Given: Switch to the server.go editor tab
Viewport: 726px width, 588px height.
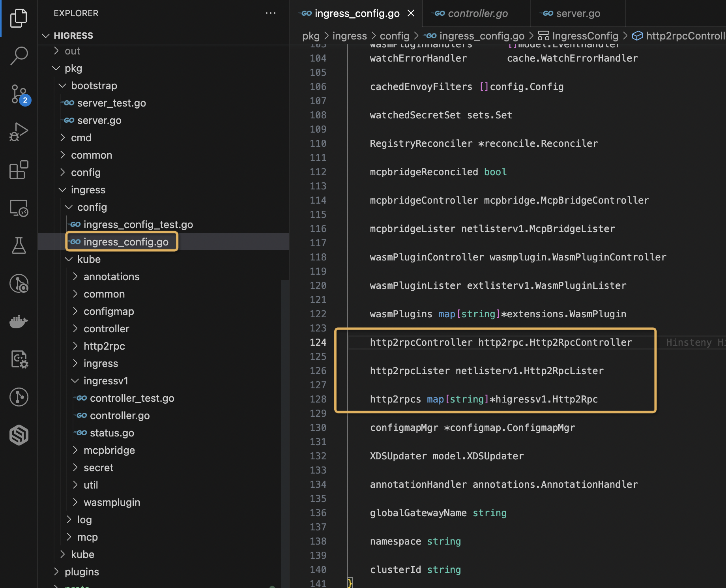Looking at the screenshot, I should click(578, 13).
